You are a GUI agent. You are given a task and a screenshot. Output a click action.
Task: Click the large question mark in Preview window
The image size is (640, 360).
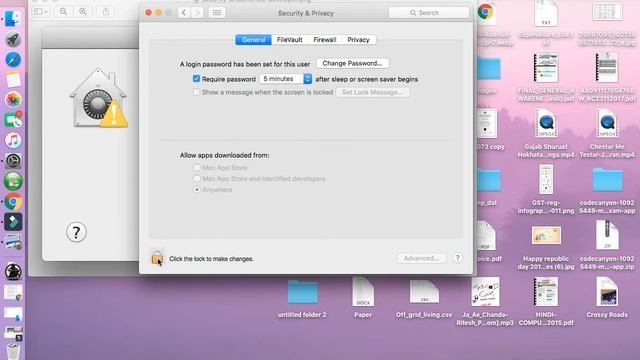point(76,232)
